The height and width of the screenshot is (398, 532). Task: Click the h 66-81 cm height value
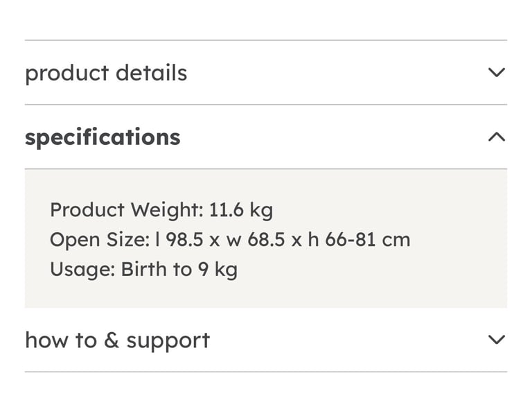(359, 239)
